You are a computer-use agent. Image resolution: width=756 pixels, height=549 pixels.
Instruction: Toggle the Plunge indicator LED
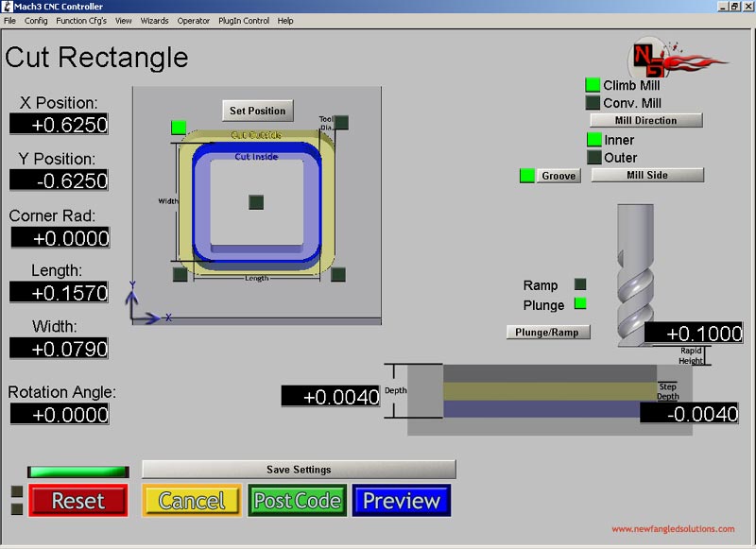580,303
